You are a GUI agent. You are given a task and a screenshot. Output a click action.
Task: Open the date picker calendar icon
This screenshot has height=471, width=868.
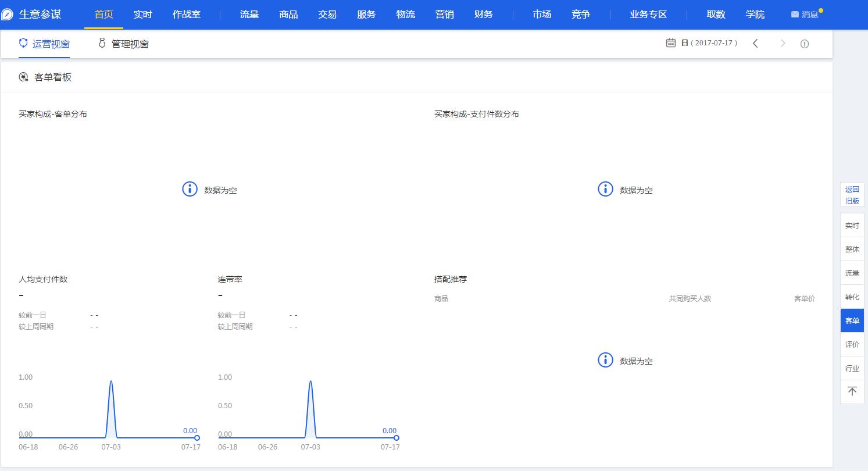pos(670,42)
